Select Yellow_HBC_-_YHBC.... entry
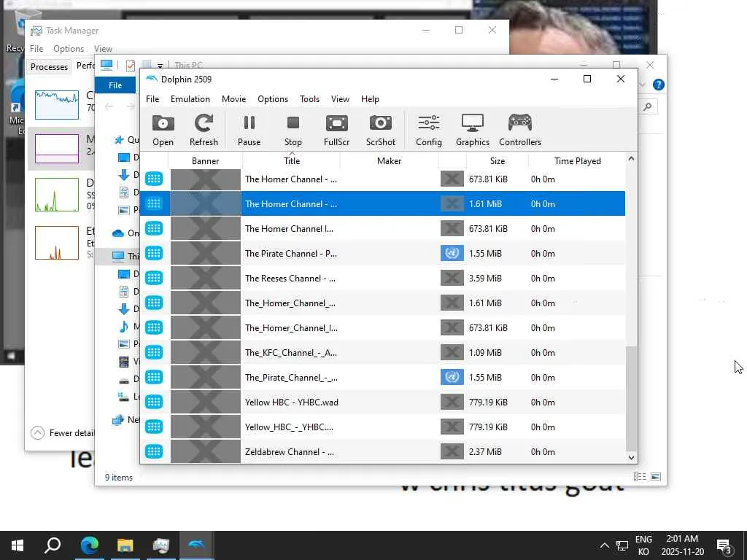Viewport: 747px width, 560px height. [x=382, y=427]
